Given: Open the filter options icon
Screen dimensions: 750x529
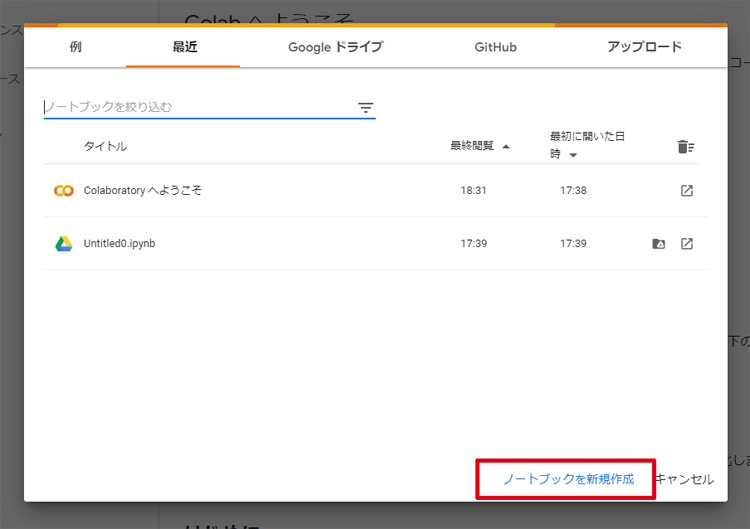Looking at the screenshot, I should coord(365,108).
